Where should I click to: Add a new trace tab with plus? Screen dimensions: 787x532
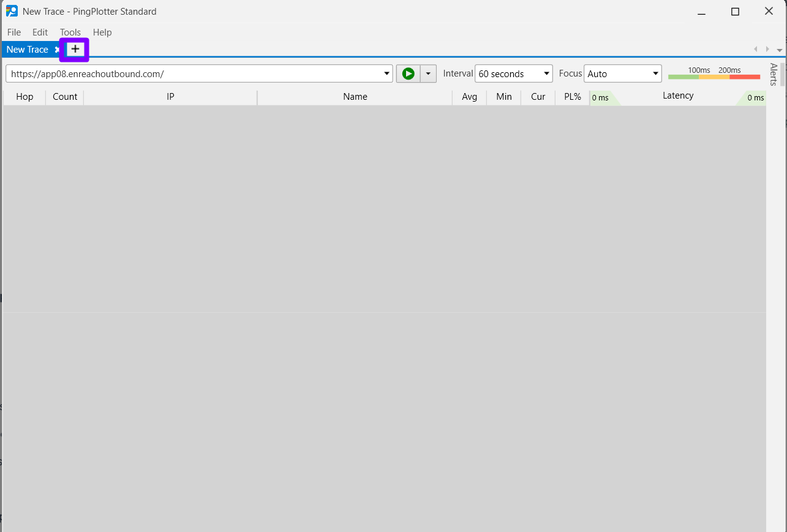coord(75,50)
